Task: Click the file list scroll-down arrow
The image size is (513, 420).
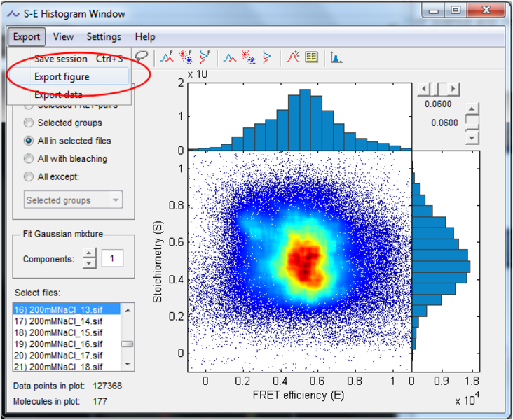Action: pyautogui.click(x=127, y=364)
